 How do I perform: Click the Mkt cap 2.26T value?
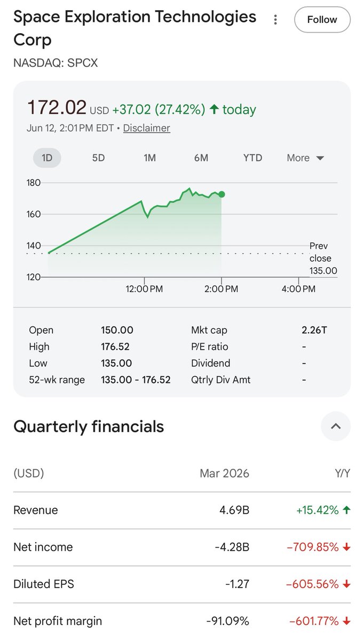[x=314, y=330]
